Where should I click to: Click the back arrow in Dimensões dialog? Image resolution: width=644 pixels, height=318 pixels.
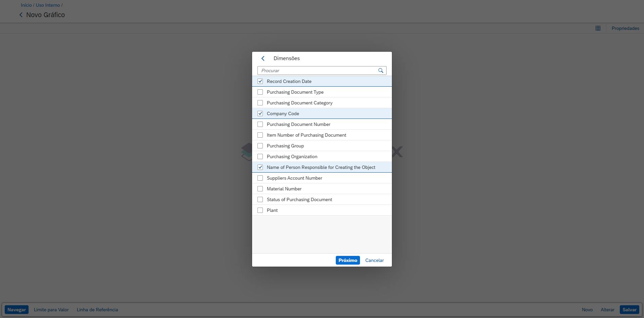click(263, 58)
